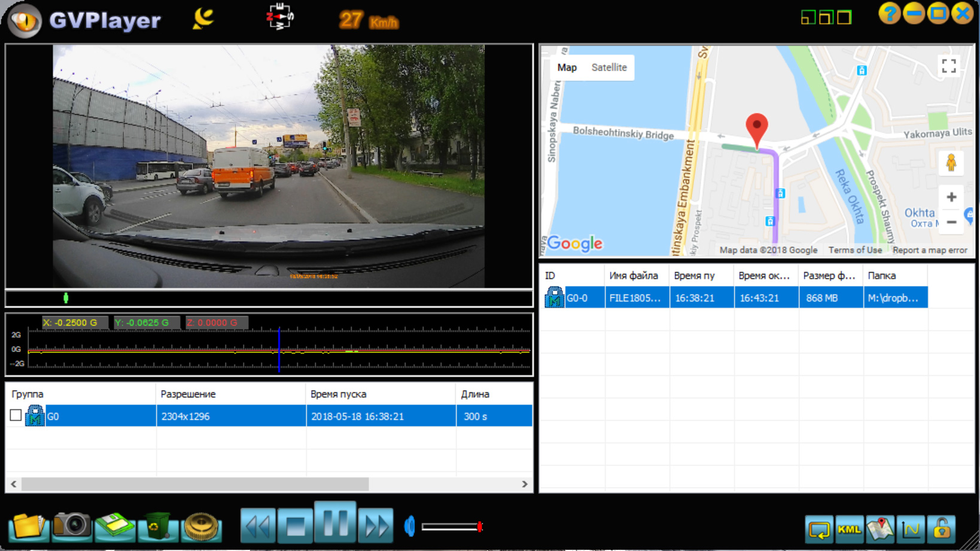
Task: Toggle the G-sensor graph icon
Action: tap(911, 529)
